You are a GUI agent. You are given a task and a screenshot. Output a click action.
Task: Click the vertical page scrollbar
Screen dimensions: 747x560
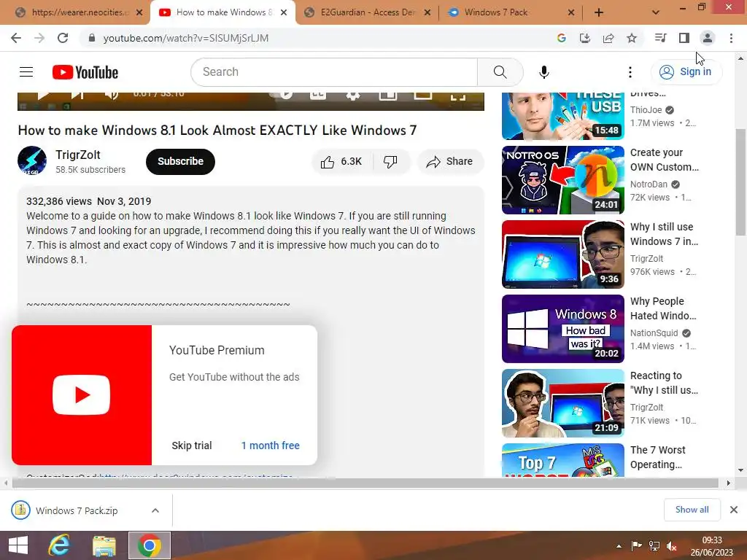[740, 182]
